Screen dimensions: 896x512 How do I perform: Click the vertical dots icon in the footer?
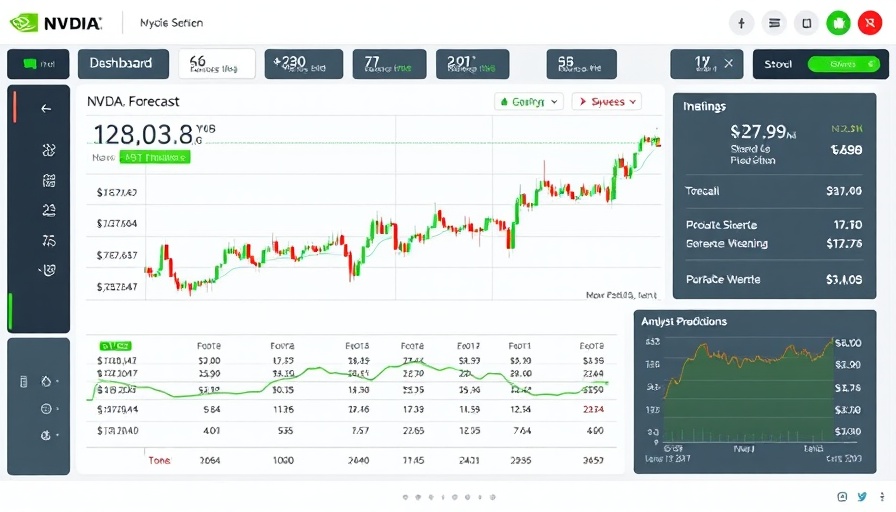(x=882, y=497)
